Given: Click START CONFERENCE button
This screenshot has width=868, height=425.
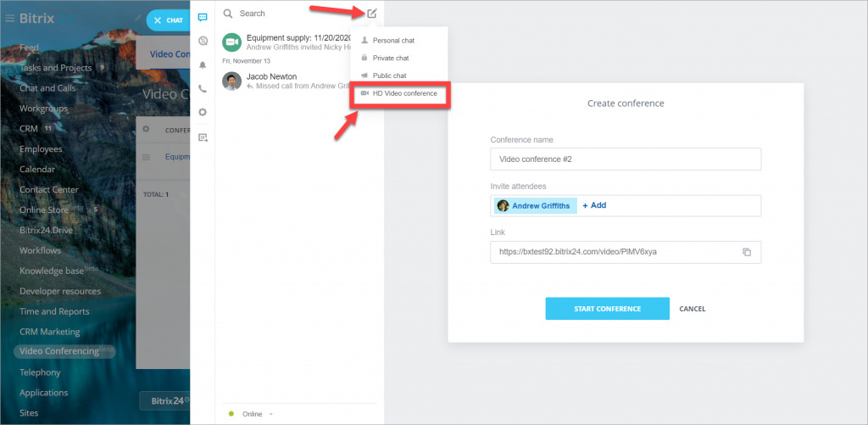Looking at the screenshot, I should point(607,309).
